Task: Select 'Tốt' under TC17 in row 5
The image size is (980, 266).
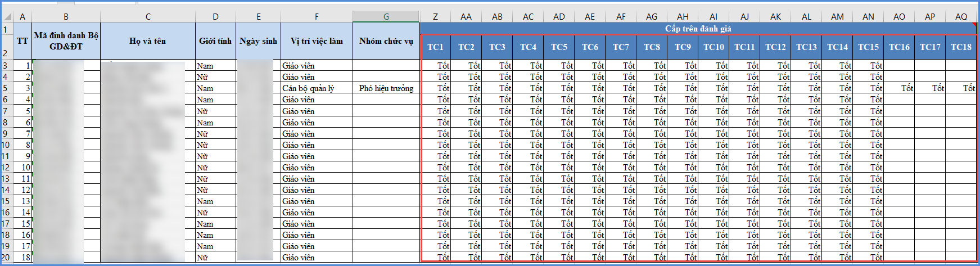Action: [x=930, y=88]
